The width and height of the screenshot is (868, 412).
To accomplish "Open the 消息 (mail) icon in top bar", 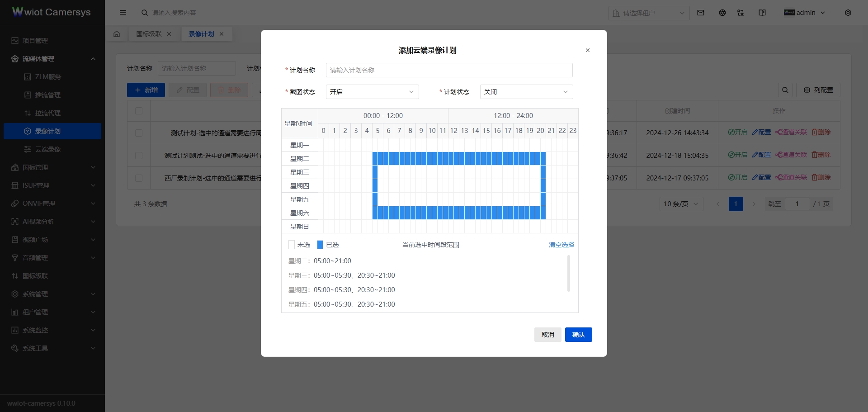I will tap(700, 13).
